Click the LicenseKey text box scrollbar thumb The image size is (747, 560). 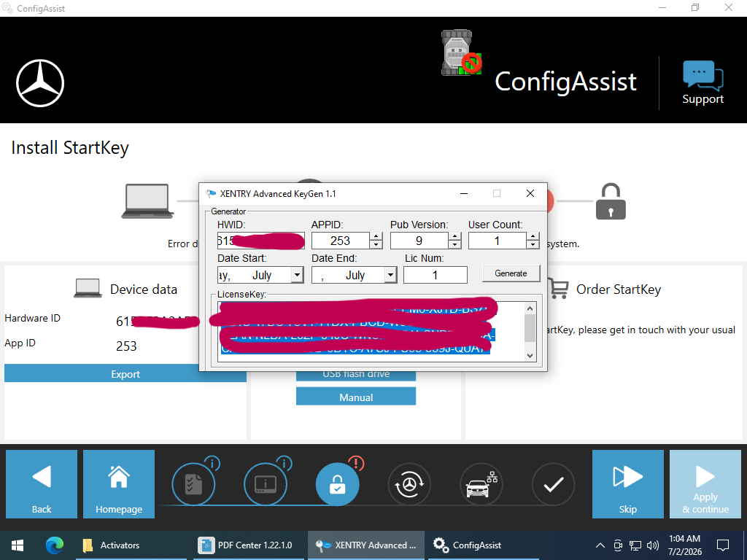(x=530, y=329)
